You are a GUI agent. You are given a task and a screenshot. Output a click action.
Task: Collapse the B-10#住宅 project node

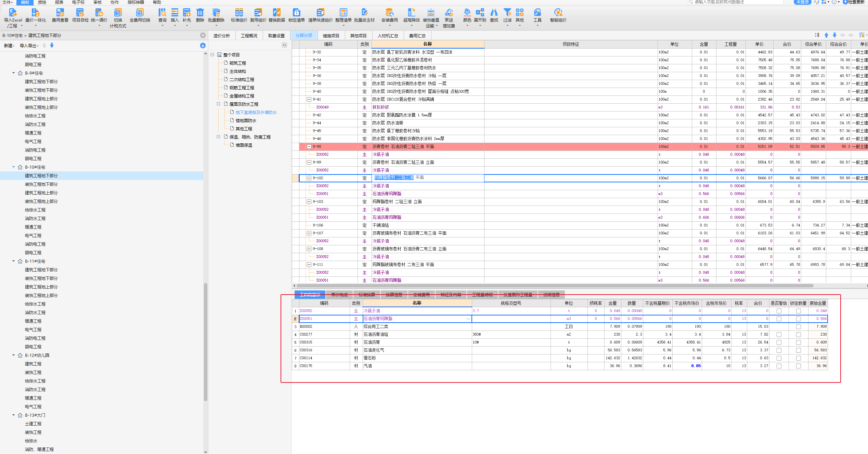(14, 167)
